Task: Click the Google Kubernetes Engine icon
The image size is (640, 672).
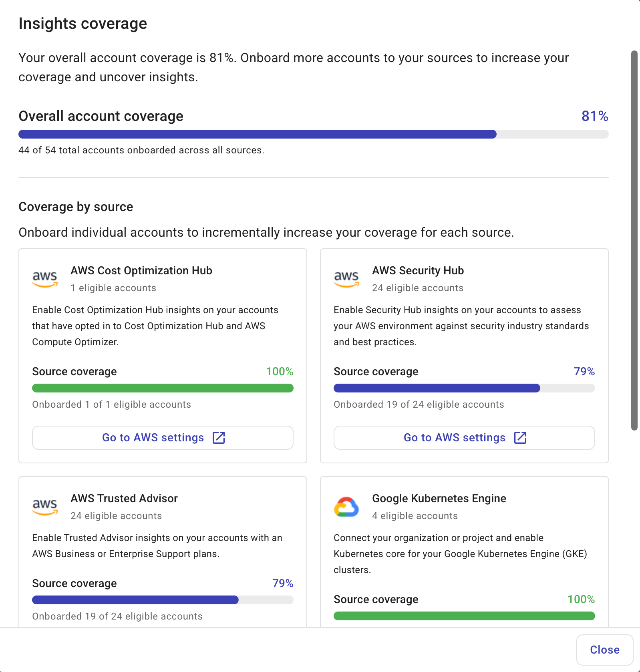Action: [x=346, y=506]
